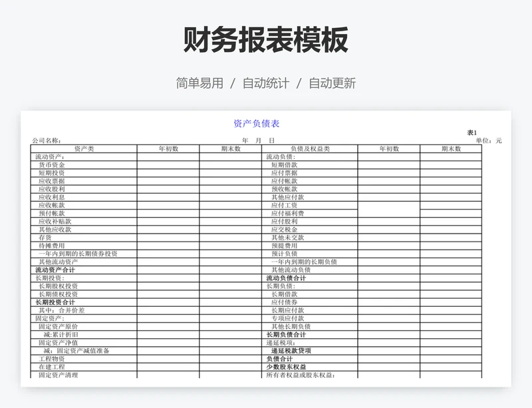Select the 短期投资 row label
The image size is (532, 408).
tap(52, 173)
